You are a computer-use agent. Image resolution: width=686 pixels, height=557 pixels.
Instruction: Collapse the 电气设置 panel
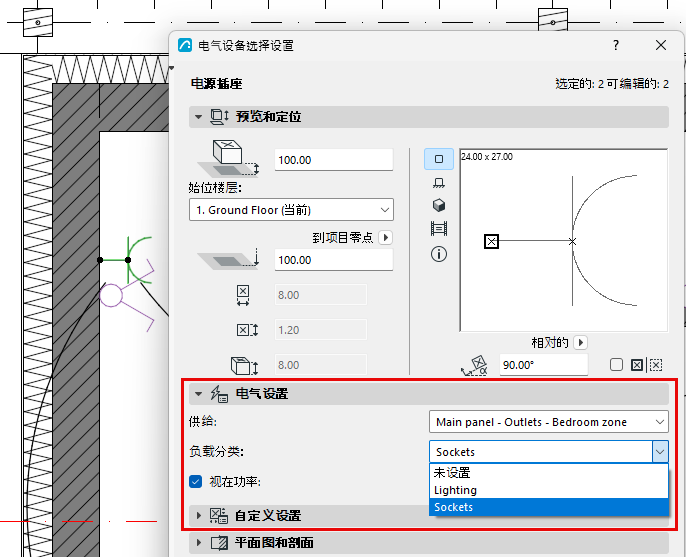pos(198,394)
